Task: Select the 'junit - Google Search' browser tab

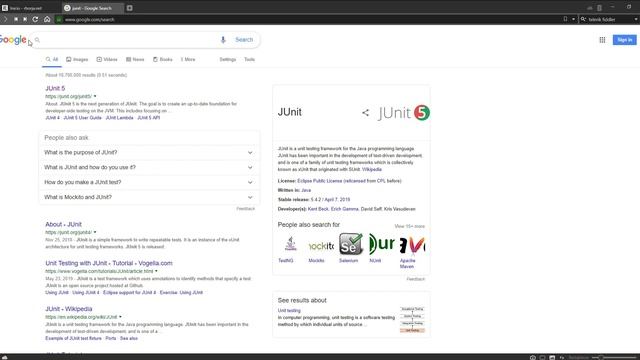Action: point(92,8)
